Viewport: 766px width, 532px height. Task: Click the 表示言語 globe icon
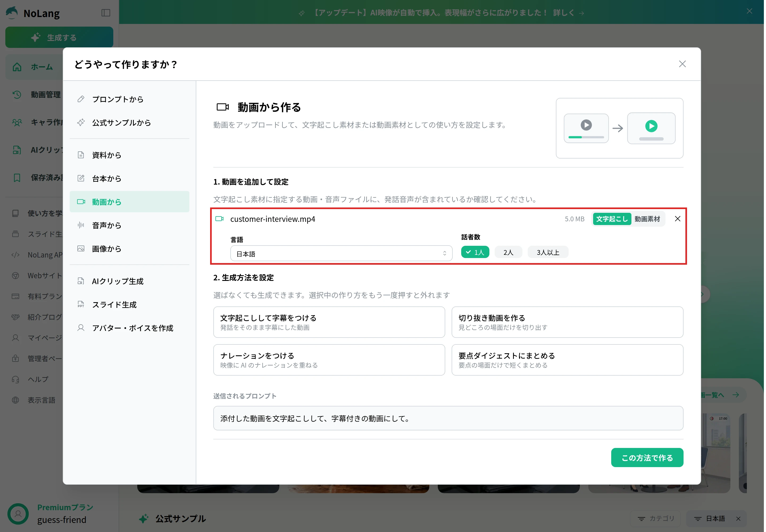coord(15,400)
